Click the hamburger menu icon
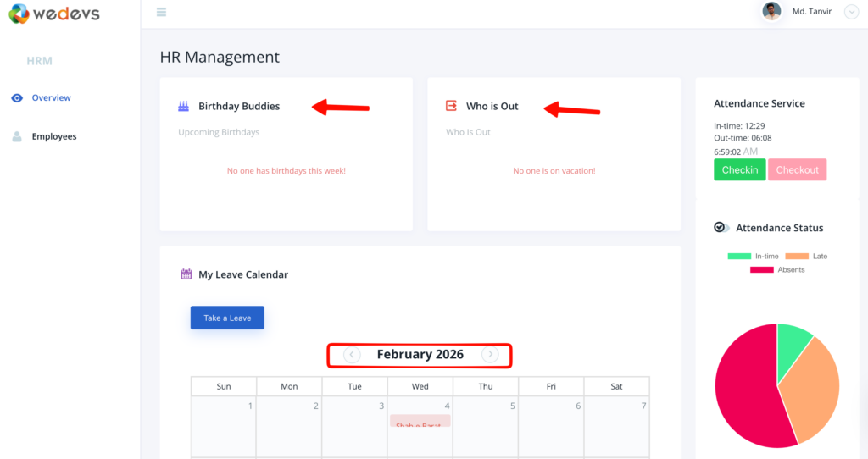This screenshot has width=868, height=459. click(161, 12)
